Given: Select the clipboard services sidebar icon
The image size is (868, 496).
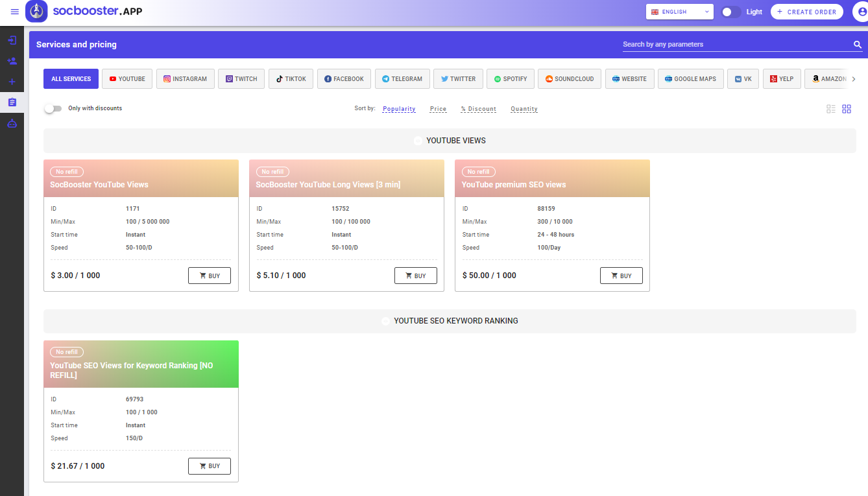Looking at the screenshot, I should click(x=12, y=102).
